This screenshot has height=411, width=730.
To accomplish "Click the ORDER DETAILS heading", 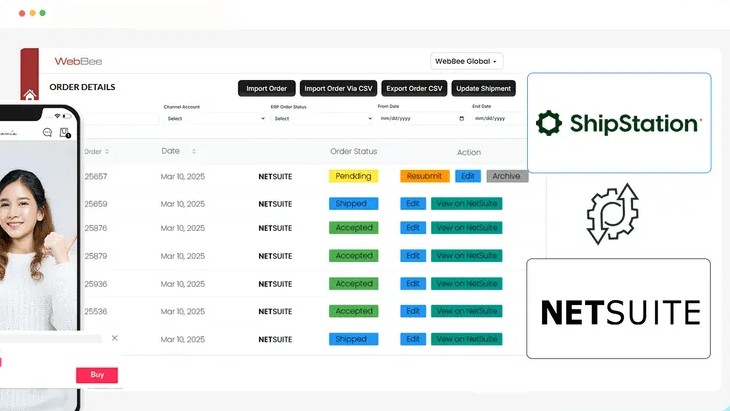I will pyautogui.click(x=82, y=87).
